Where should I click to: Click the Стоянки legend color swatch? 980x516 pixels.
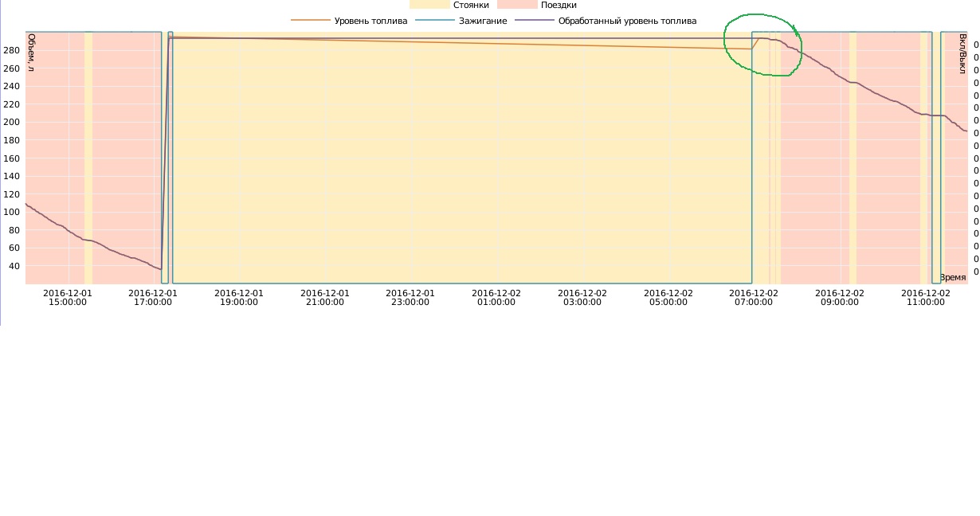click(429, 5)
